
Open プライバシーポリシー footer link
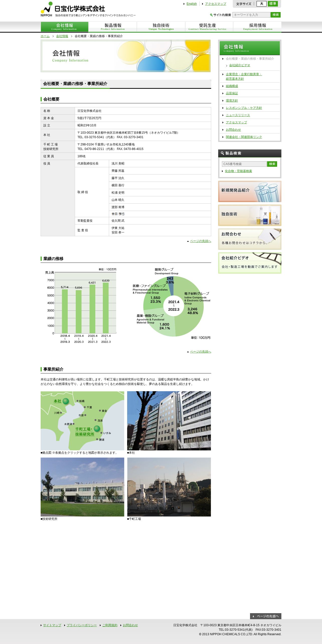pos(82,625)
